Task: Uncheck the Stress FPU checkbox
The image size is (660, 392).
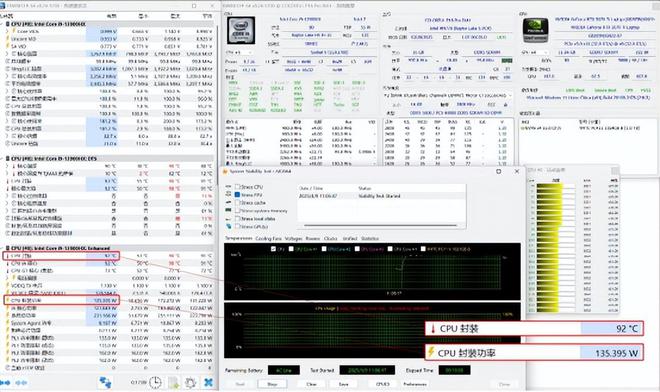Action: pyautogui.click(x=237, y=195)
